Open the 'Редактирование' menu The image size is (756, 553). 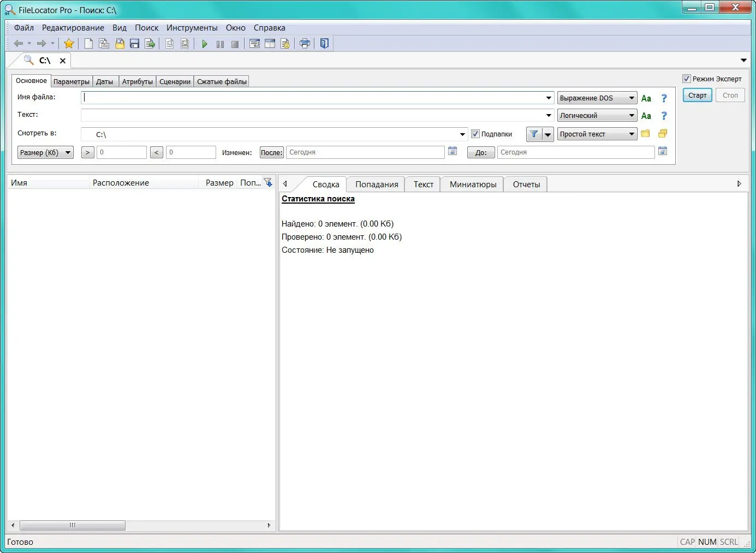pyautogui.click(x=73, y=28)
